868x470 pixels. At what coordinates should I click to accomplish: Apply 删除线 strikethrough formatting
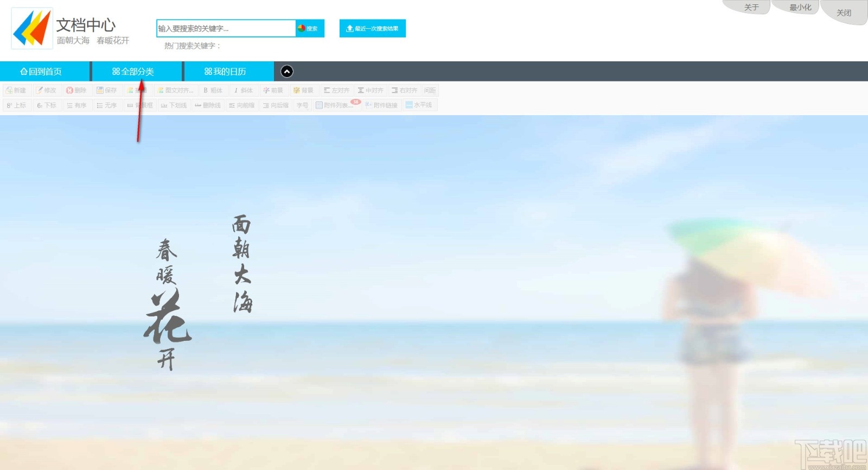[207, 105]
